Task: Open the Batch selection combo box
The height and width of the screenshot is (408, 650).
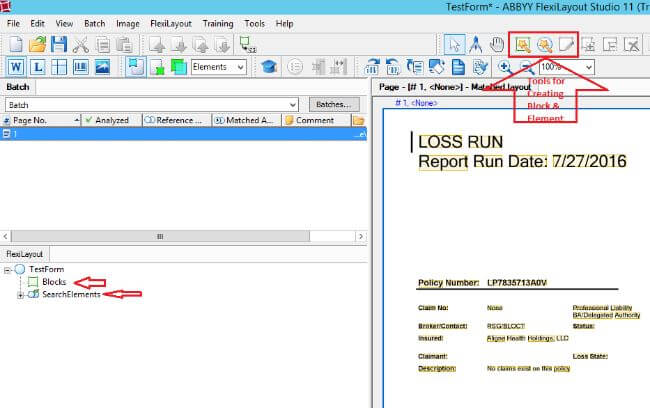Action: (151, 104)
